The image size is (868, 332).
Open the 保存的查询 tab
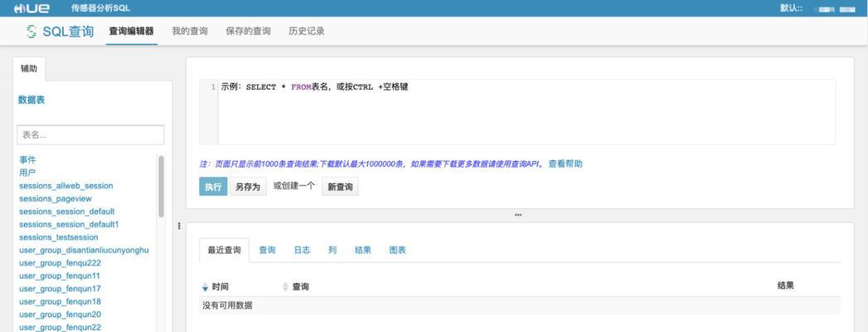point(248,32)
